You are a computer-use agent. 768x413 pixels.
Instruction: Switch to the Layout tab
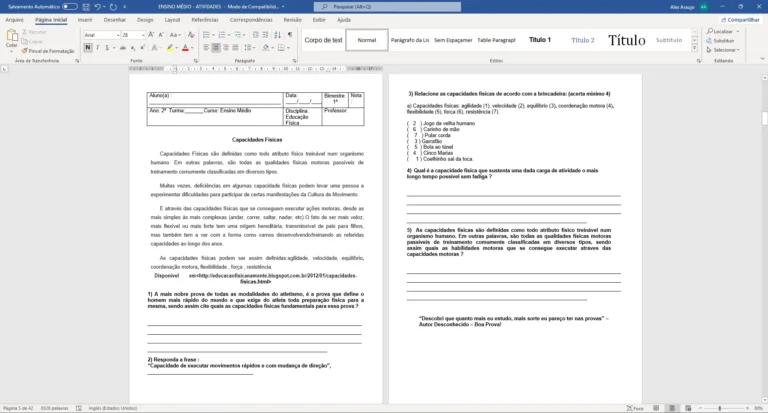click(x=172, y=20)
